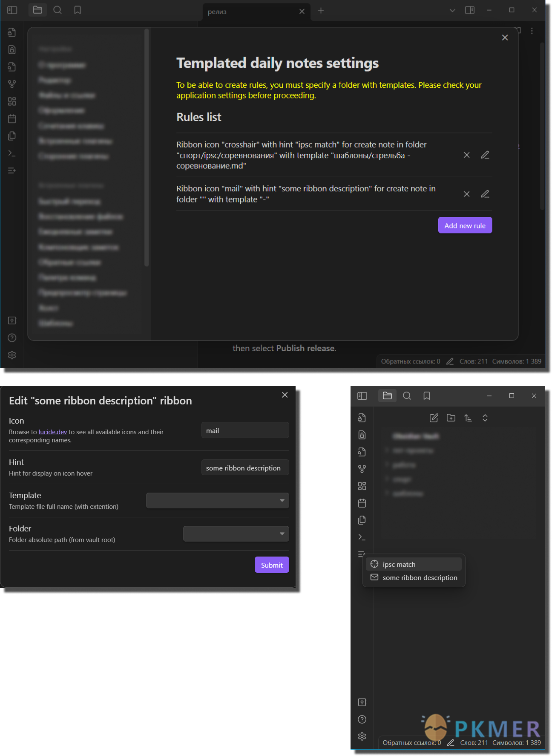This screenshot has height=756, width=552.
Task: Create a new folder in file explorer
Action: (x=451, y=418)
